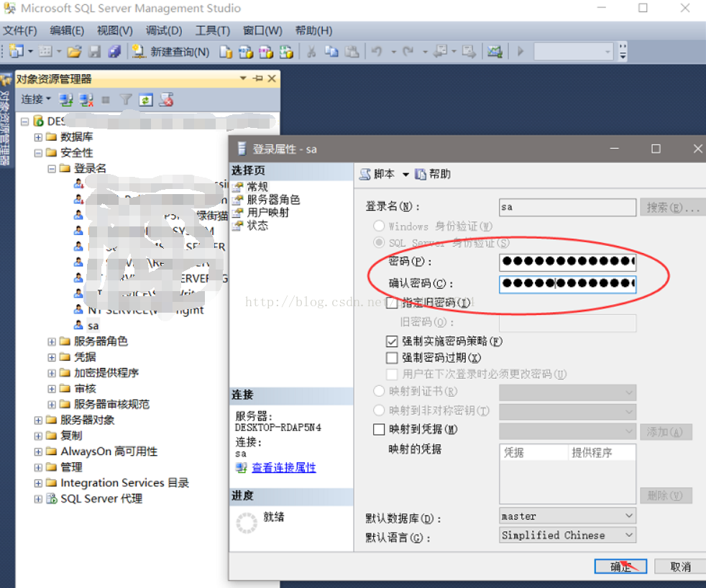Click the Cancel (取消) button
Viewport: 706px width, 588px height.
coord(680,566)
